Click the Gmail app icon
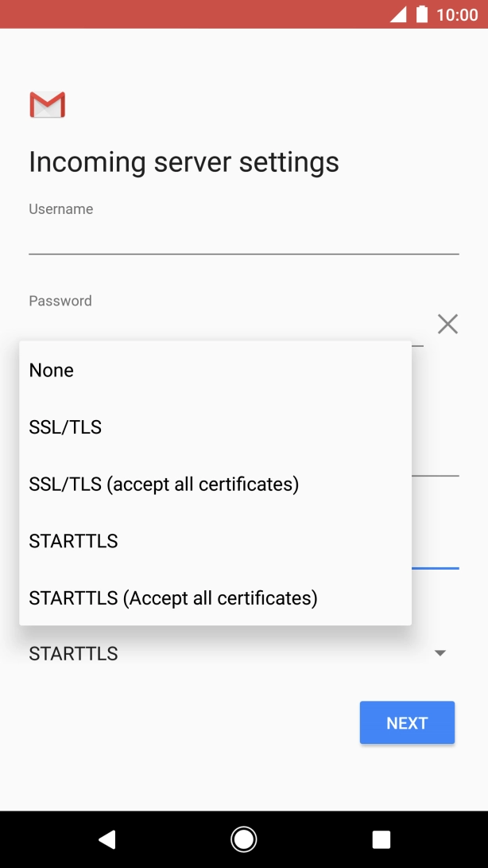Image resolution: width=488 pixels, height=868 pixels. [x=47, y=104]
